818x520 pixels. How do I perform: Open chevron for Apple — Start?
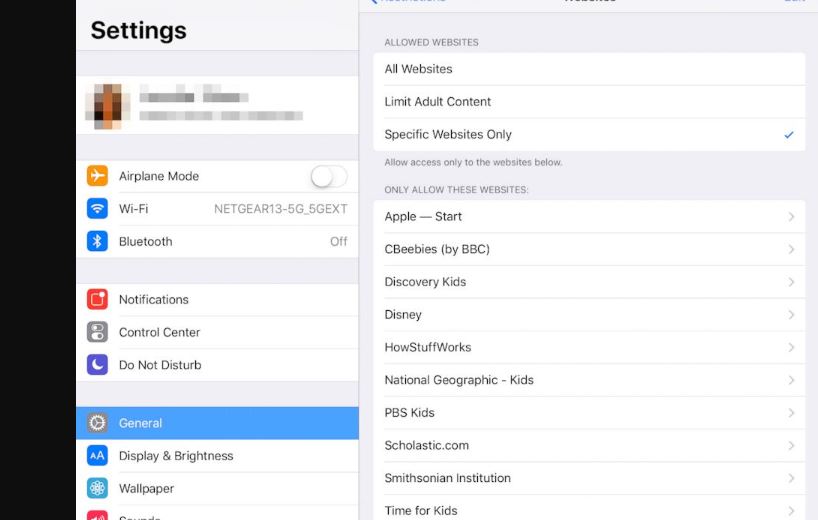tap(791, 216)
